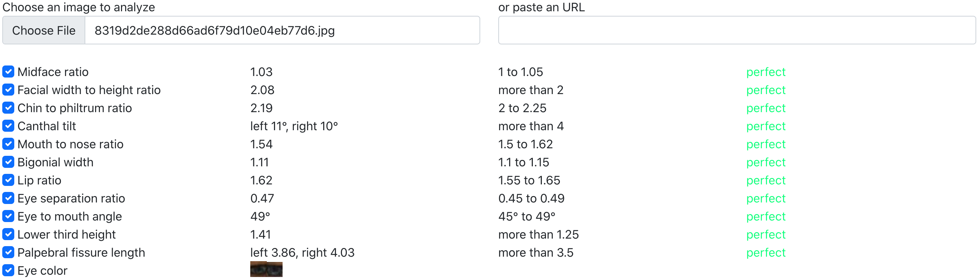Click the eye color thumbnail image
980x280 pixels.
click(x=266, y=270)
